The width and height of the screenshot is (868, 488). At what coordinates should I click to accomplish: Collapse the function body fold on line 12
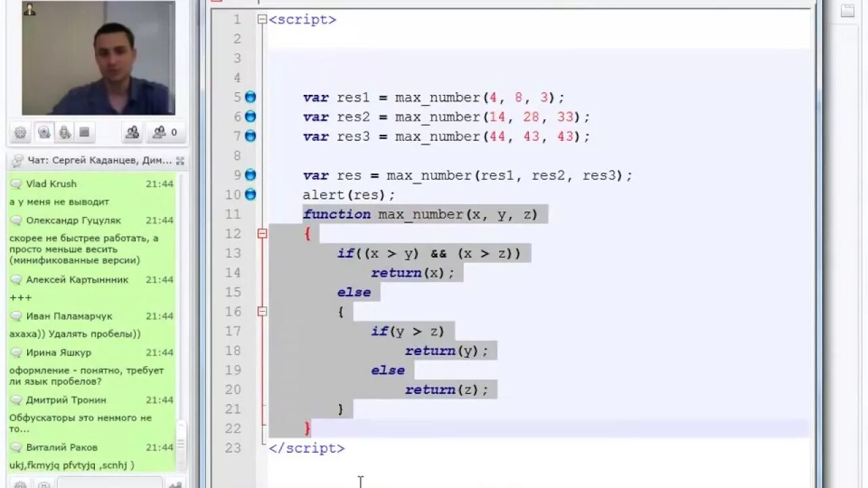[262, 234]
